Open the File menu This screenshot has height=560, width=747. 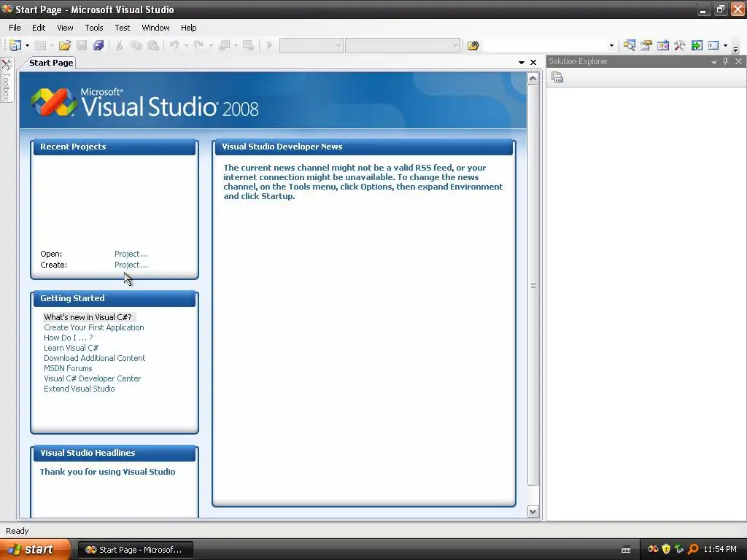pyautogui.click(x=15, y=28)
